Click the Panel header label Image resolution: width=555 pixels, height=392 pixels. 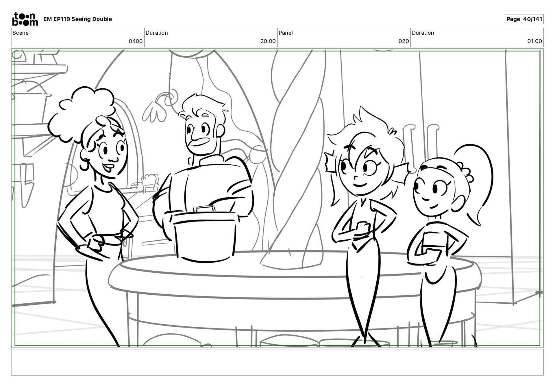pos(286,33)
